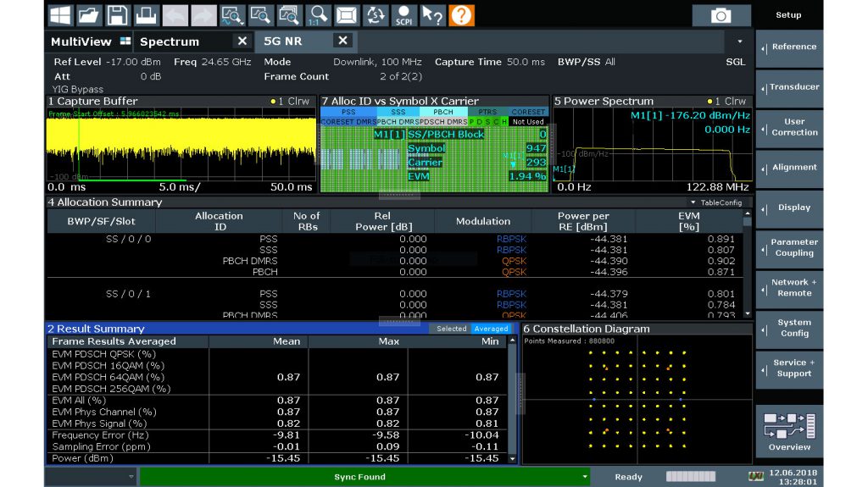Image resolution: width=868 pixels, height=487 pixels.
Task: Click the Overview button
Action: (789, 430)
